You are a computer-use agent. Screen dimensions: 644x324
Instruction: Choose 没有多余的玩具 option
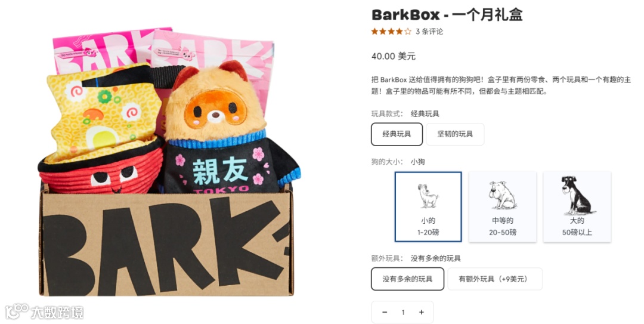[x=407, y=279]
